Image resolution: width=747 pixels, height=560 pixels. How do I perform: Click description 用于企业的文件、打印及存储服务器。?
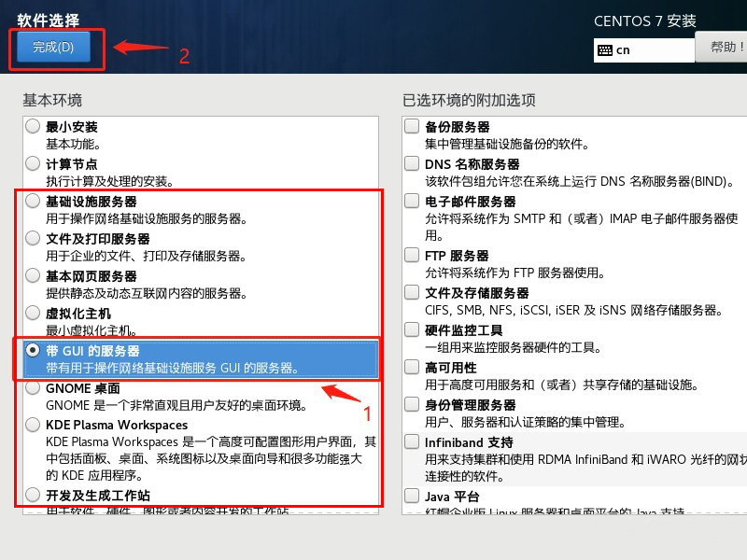coord(147,256)
